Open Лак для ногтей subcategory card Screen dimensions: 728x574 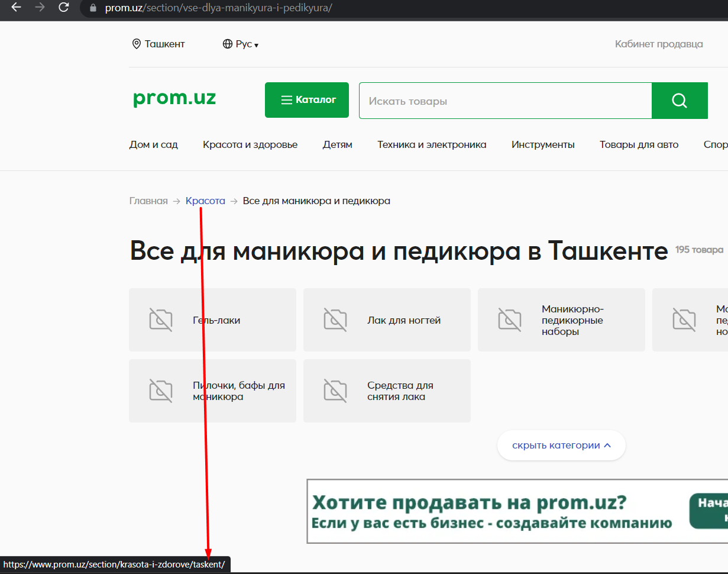coord(387,320)
